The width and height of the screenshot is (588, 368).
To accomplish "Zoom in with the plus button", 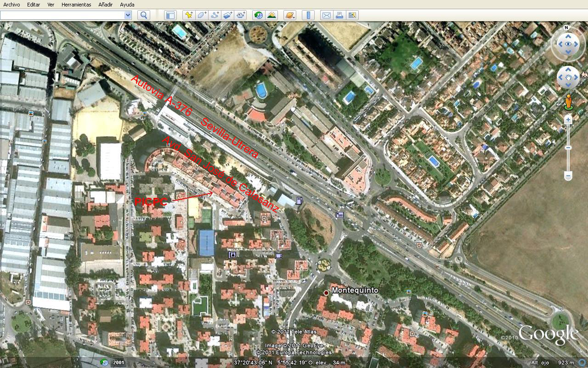I will (x=568, y=120).
